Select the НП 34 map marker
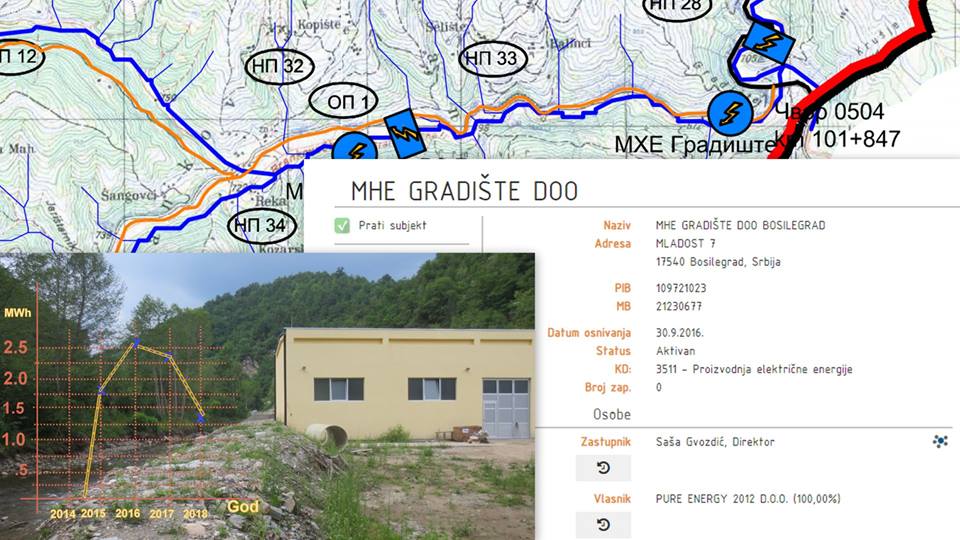 pos(261,225)
